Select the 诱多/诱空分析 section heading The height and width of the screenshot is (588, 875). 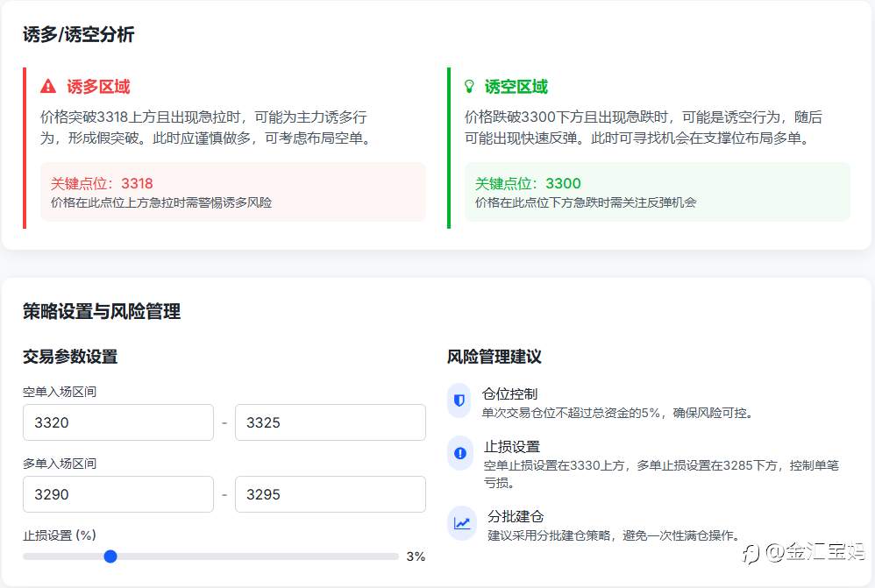tap(79, 34)
